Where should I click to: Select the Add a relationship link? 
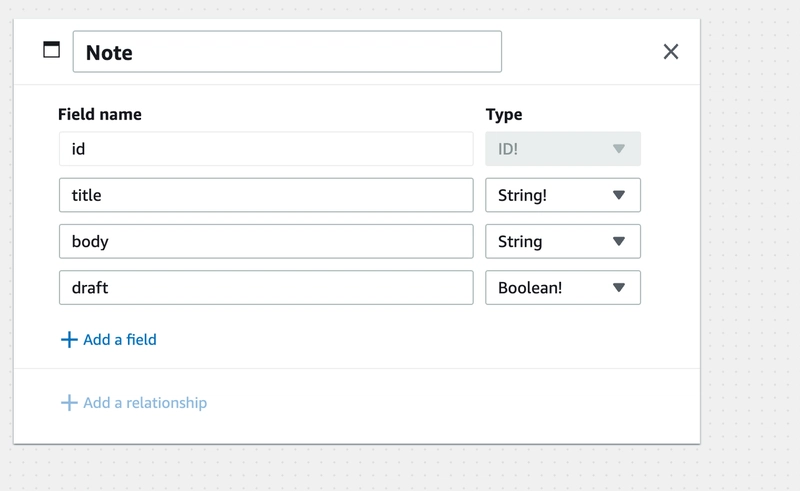pos(134,403)
